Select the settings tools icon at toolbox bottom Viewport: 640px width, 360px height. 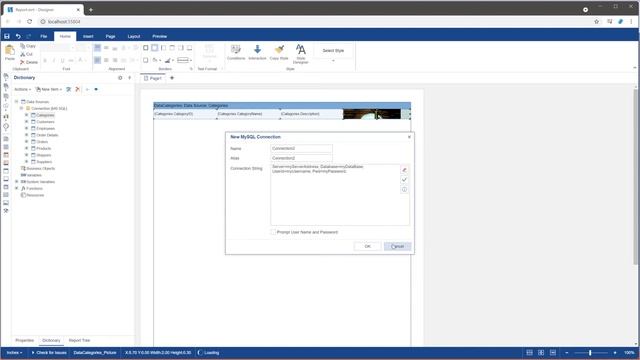tap(6, 211)
